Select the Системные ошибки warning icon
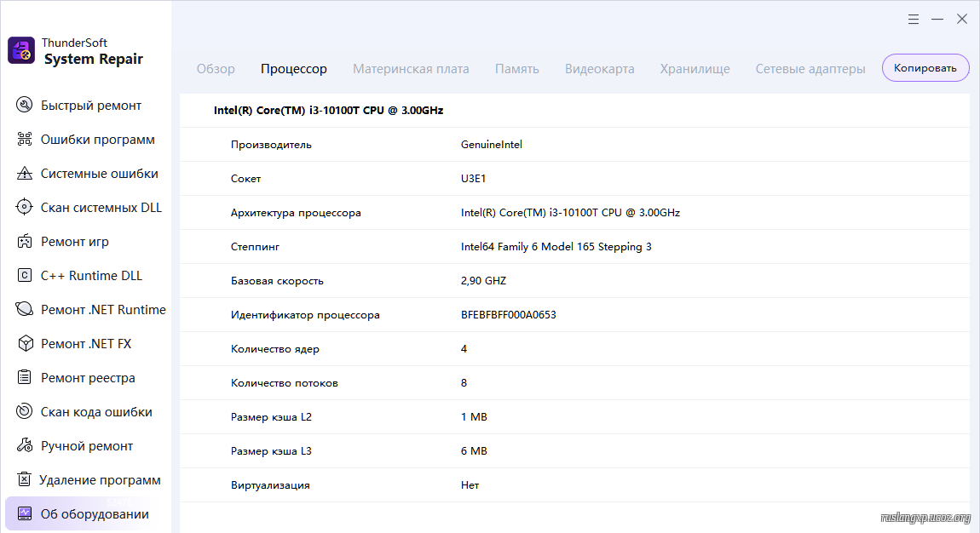980x533 pixels. [x=25, y=174]
